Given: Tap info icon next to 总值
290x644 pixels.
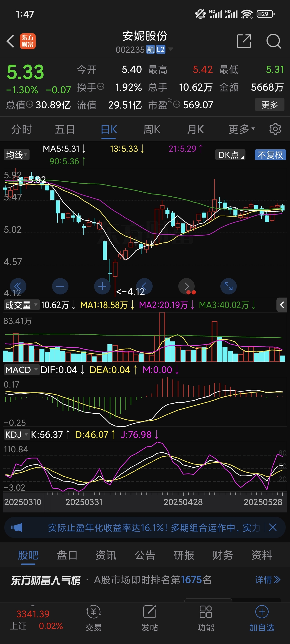Looking at the screenshot, I should [x=29, y=104].
